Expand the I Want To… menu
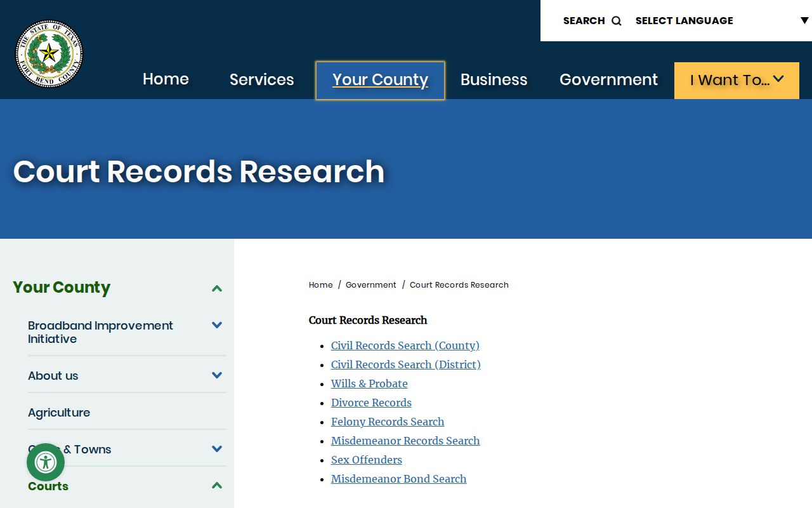 [737, 80]
